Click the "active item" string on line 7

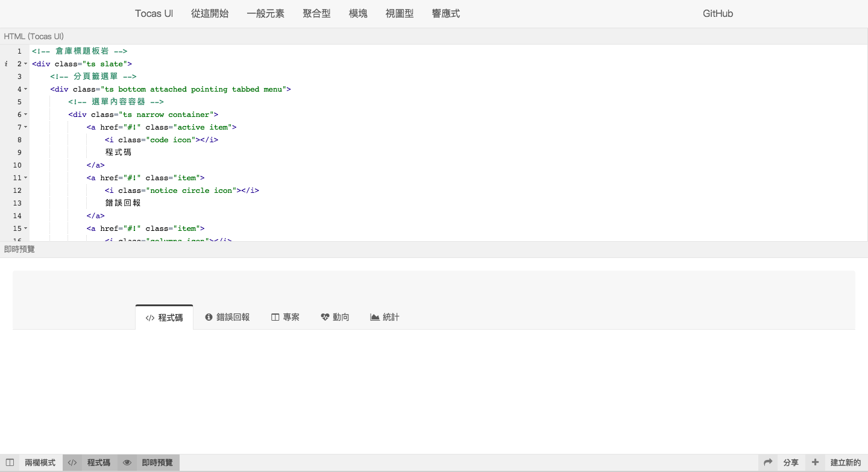[203, 127]
